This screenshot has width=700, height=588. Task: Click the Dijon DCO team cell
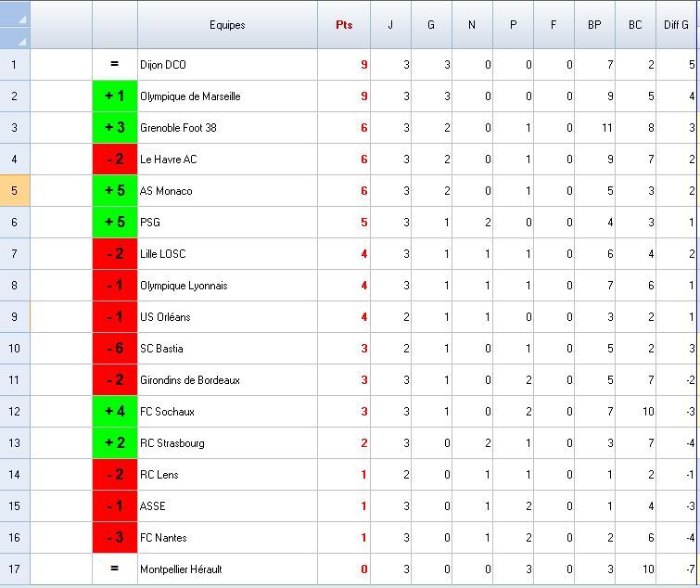click(227, 65)
